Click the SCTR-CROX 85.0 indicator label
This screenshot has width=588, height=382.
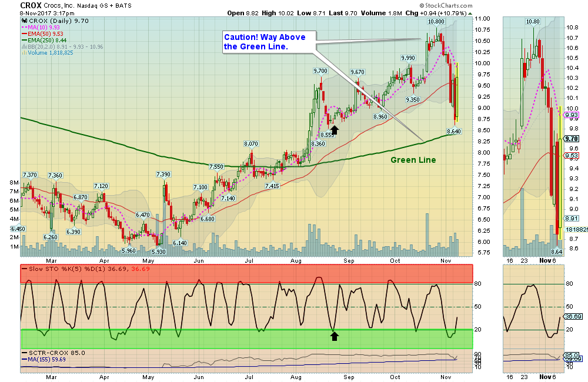coord(54,353)
